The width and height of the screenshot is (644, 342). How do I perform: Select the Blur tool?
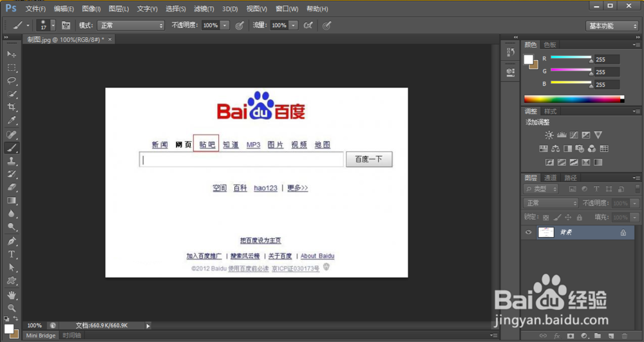12,213
